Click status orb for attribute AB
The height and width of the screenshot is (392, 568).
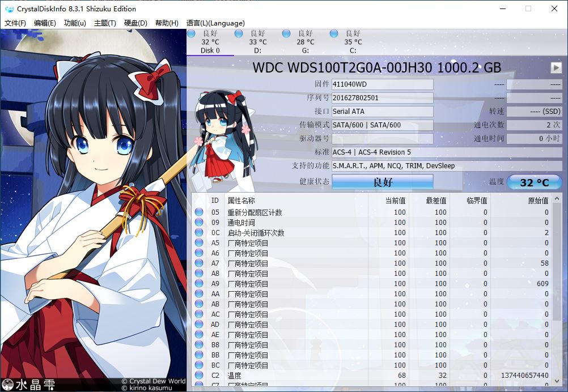[x=199, y=304]
